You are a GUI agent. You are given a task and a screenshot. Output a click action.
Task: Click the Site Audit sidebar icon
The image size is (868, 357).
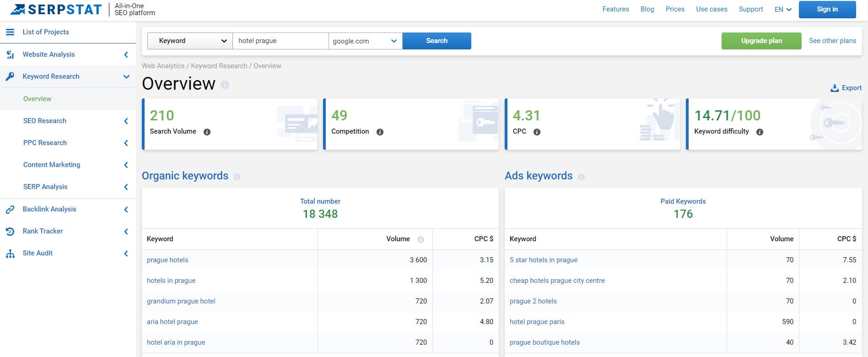tap(10, 254)
